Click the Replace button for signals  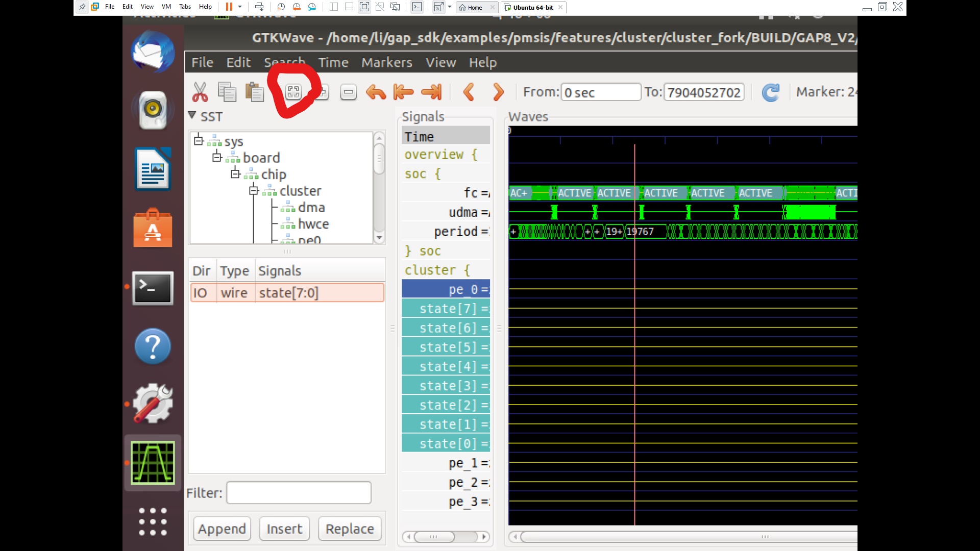[x=349, y=529]
